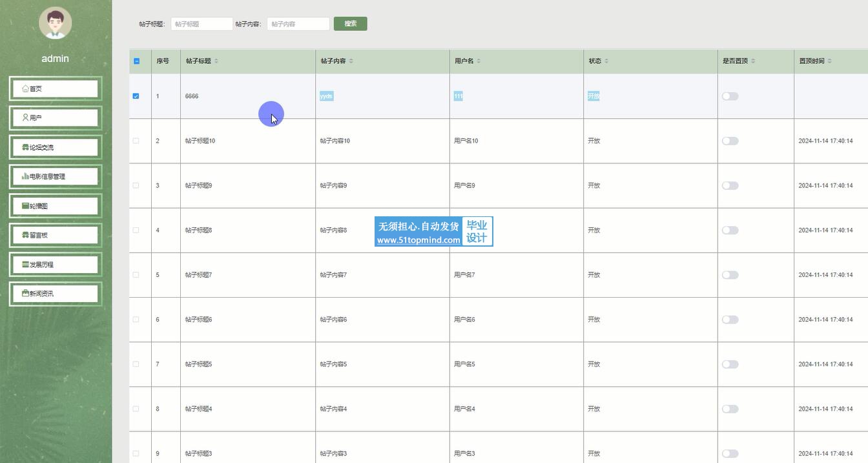Click the 论坛交流 forum icon
The height and width of the screenshot is (463, 868).
pos(25,147)
